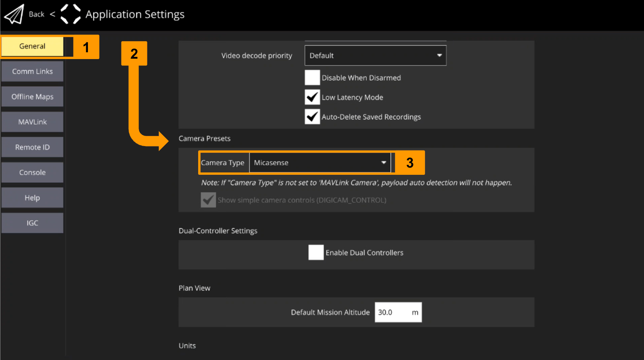Click the four-arrow settings logo icon

(x=70, y=14)
